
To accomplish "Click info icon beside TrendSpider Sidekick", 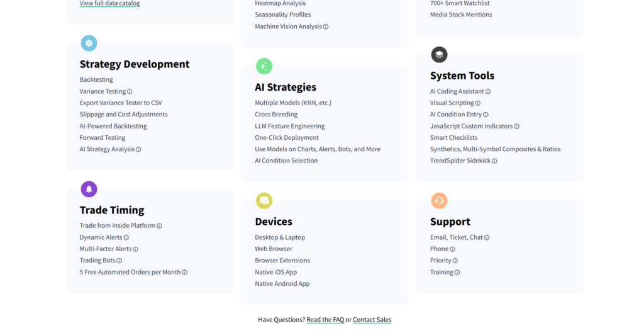I will [494, 161].
